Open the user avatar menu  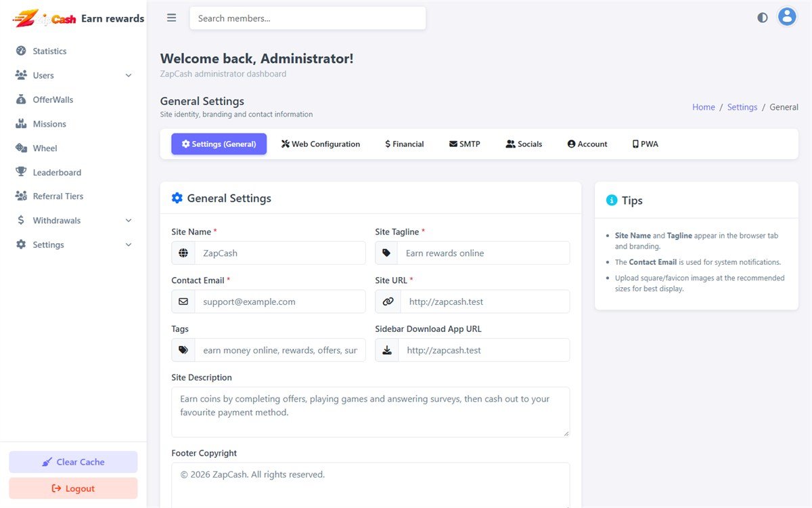click(787, 17)
